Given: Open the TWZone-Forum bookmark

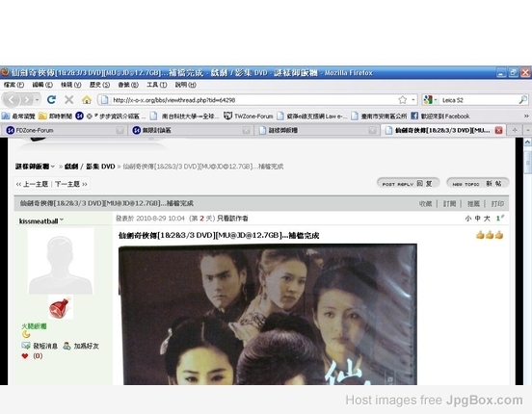Looking at the screenshot, I should [249, 116].
